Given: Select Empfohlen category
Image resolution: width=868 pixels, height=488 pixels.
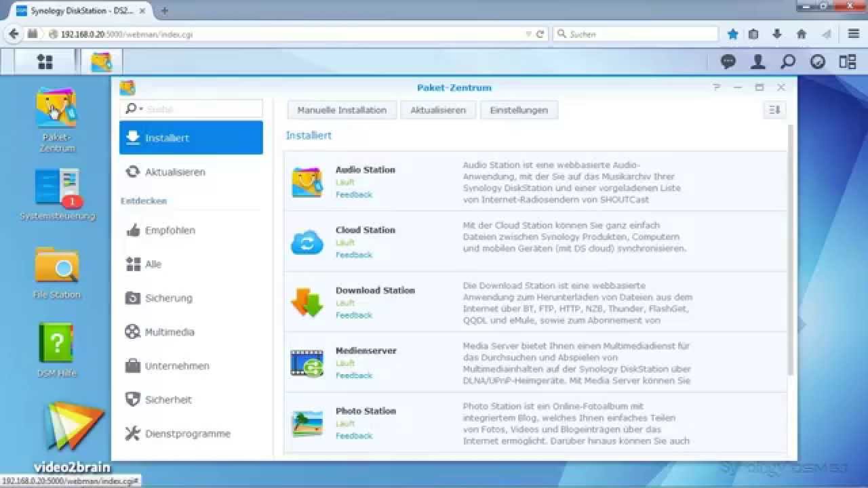Looking at the screenshot, I should [191, 230].
